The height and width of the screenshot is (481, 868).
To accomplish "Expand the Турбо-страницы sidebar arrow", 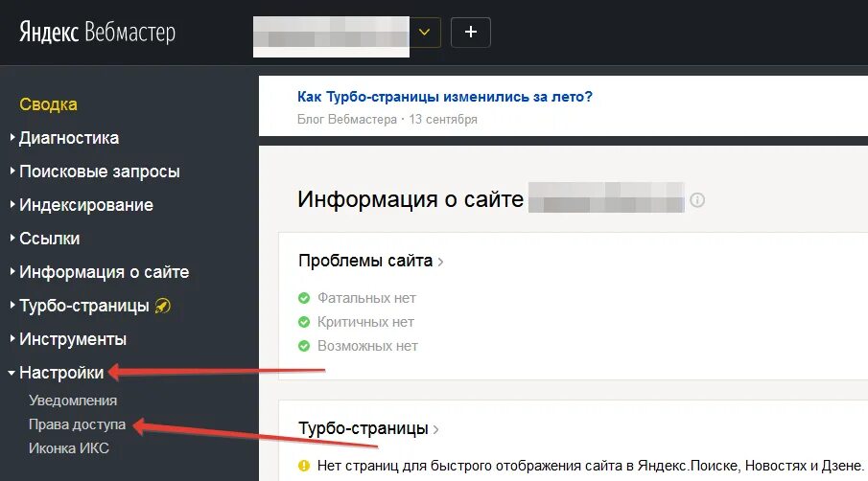I will point(12,306).
